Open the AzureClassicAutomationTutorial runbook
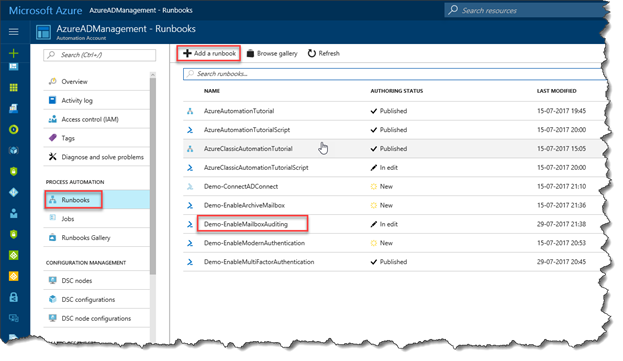 click(x=248, y=149)
